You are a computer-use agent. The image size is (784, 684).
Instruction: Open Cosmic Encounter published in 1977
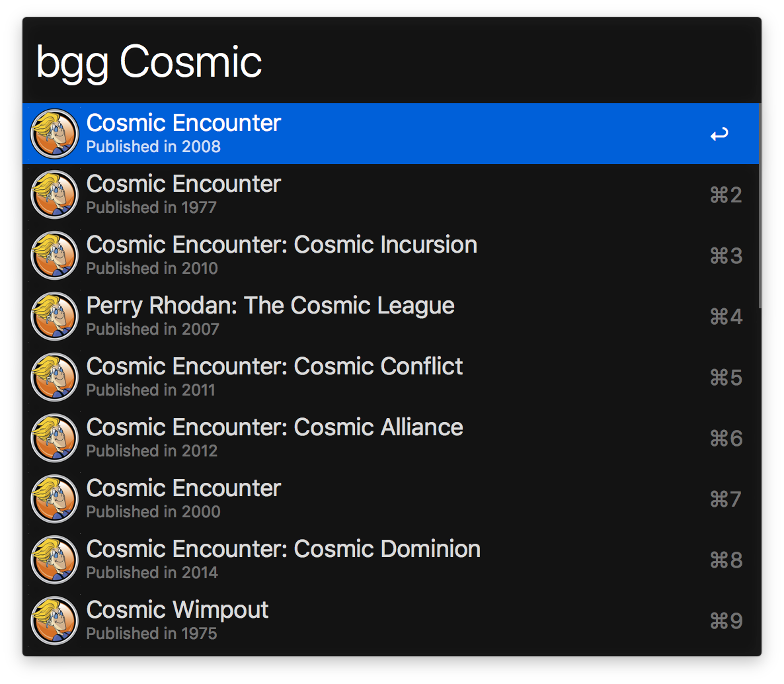point(391,194)
